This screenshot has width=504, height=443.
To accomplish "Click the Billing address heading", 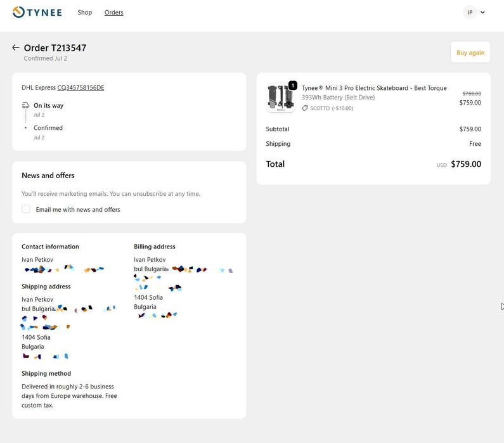I will tap(155, 247).
